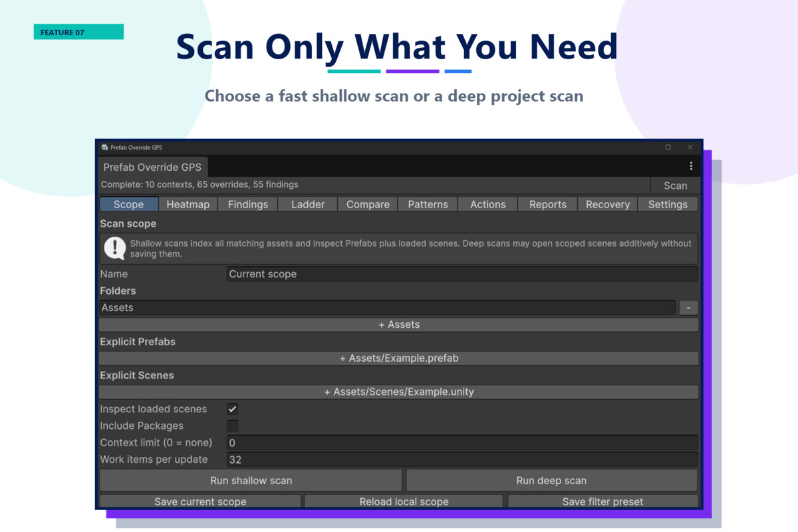Open the window kebab options menu
Viewport: 798px width, 532px height.
pyautogui.click(x=691, y=166)
